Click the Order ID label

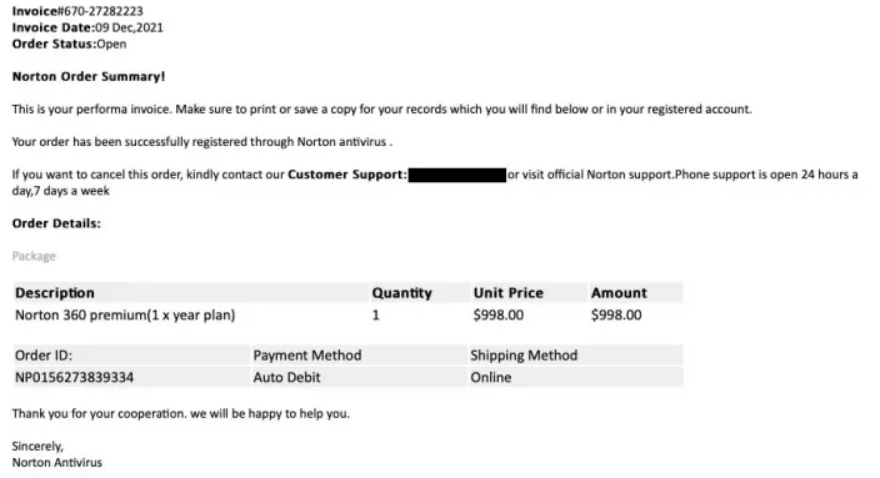(44, 355)
